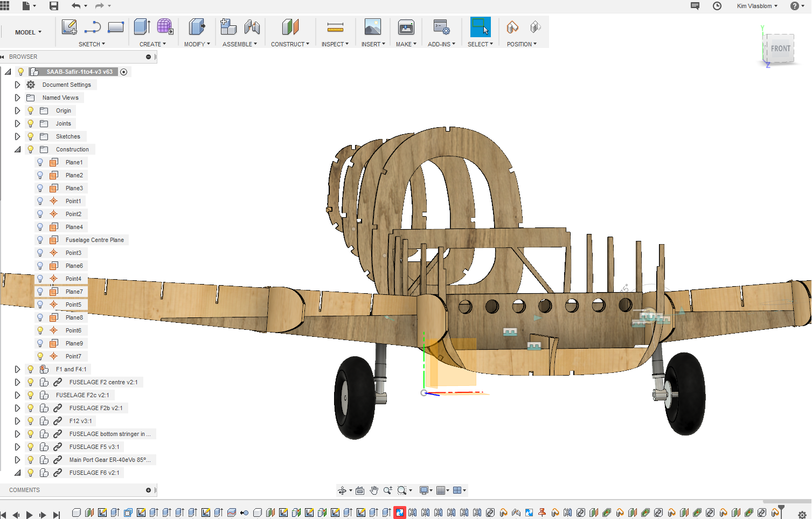
Task: Click the Scripts and Add-Ins icon
Action: (442, 27)
